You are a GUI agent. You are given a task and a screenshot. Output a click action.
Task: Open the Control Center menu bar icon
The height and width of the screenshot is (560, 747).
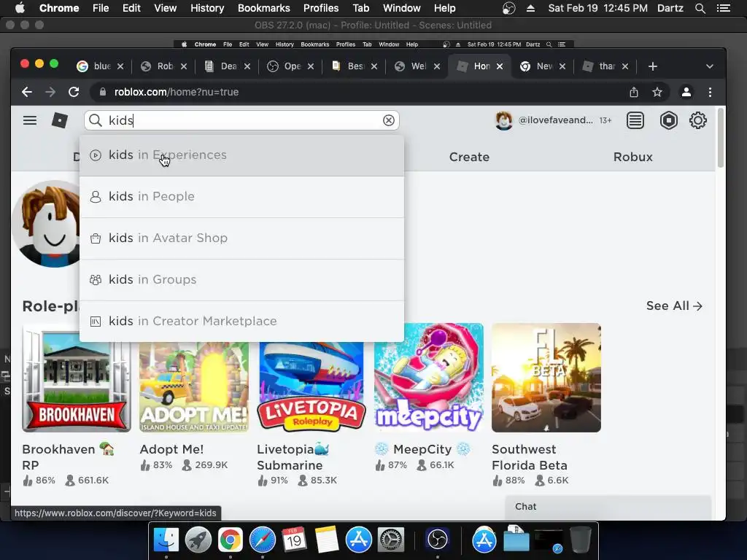[x=724, y=8]
